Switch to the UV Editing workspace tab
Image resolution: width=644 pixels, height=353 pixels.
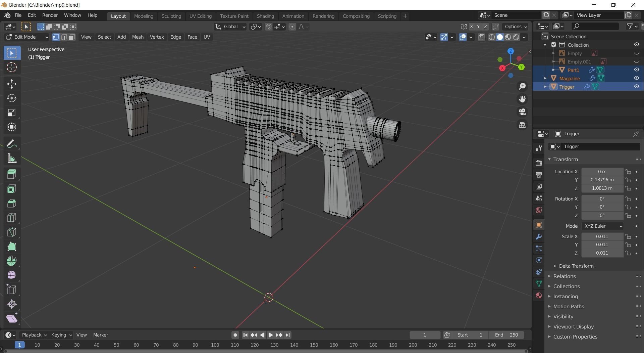200,16
